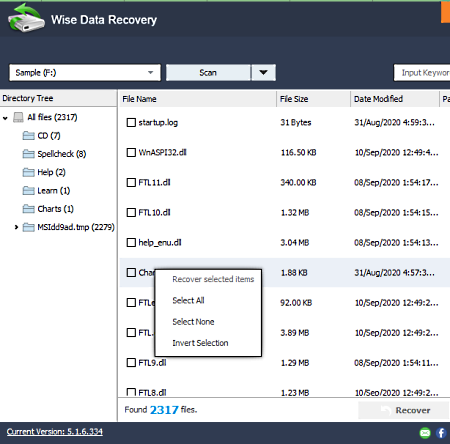Click the Recover button
450x444 pixels.
(403, 410)
